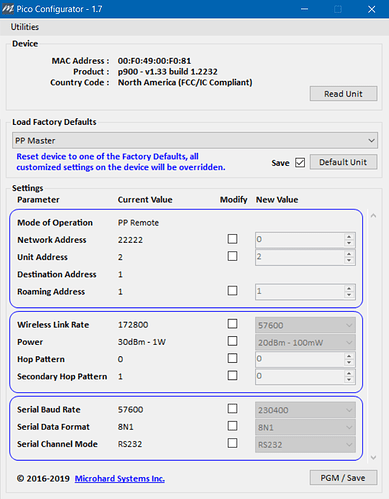
Task: Click the current Network Address value 22222
Action: (130, 240)
